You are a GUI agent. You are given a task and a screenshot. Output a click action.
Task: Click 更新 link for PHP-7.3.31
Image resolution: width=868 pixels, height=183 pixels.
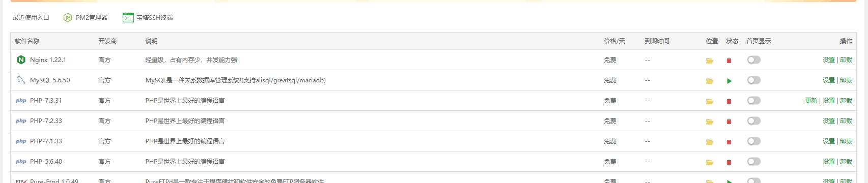(811, 101)
